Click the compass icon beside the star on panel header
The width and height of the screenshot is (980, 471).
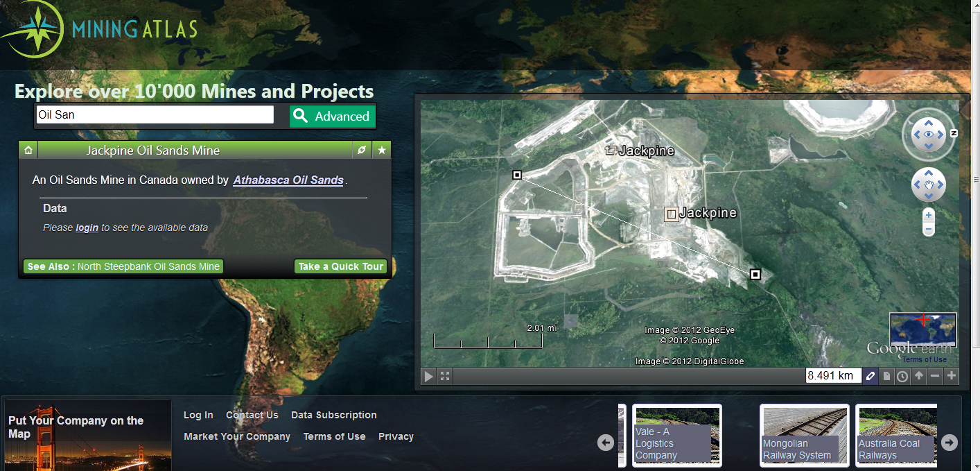pyautogui.click(x=361, y=150)
